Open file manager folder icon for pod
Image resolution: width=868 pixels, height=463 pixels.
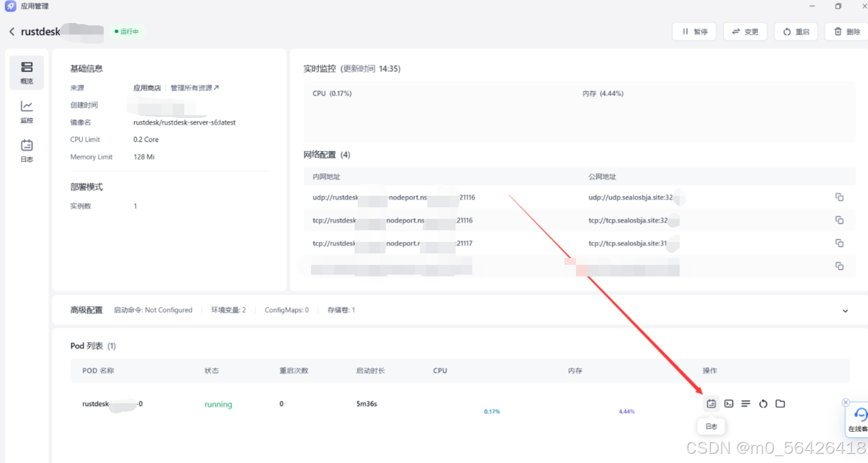pos(780,404)
